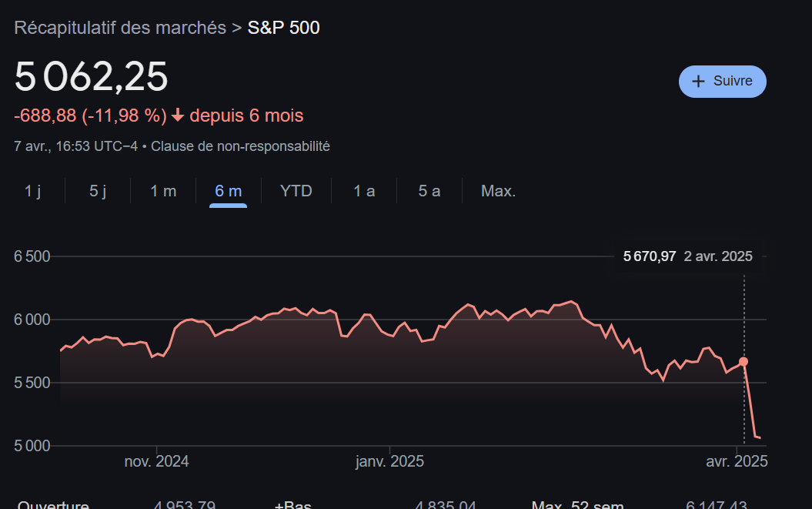
Task: Click the avr. 2025 axis label
Action: click(x=737, y=461)
